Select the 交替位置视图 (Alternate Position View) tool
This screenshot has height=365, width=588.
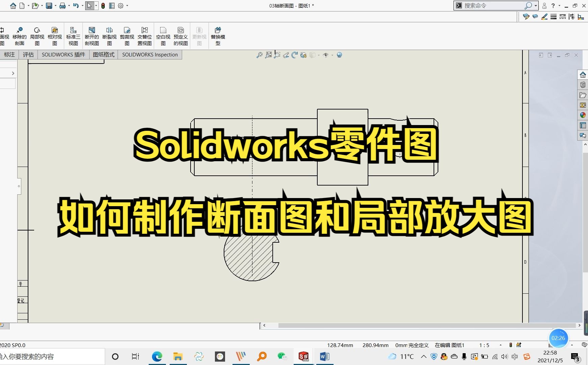pos(145,36)
